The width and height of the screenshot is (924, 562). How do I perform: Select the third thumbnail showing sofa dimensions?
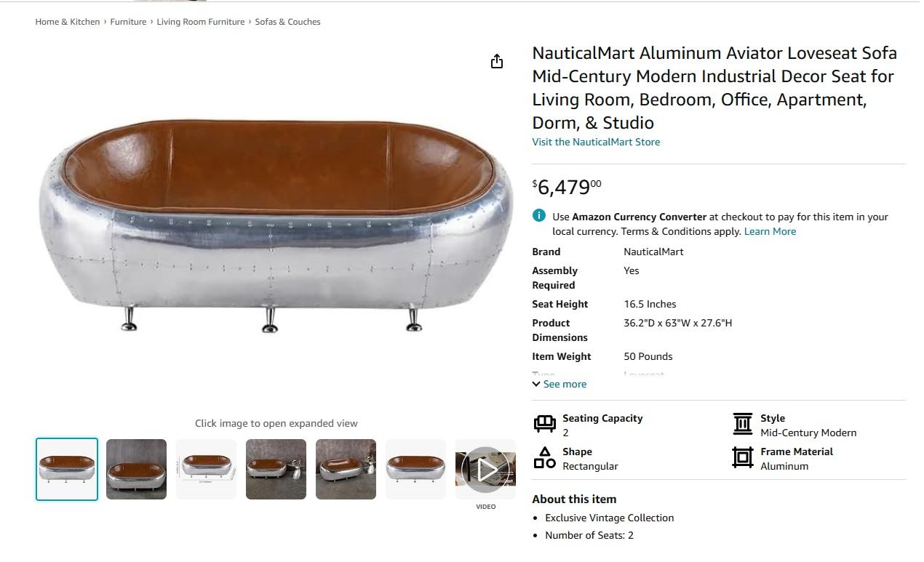point(206,470)
